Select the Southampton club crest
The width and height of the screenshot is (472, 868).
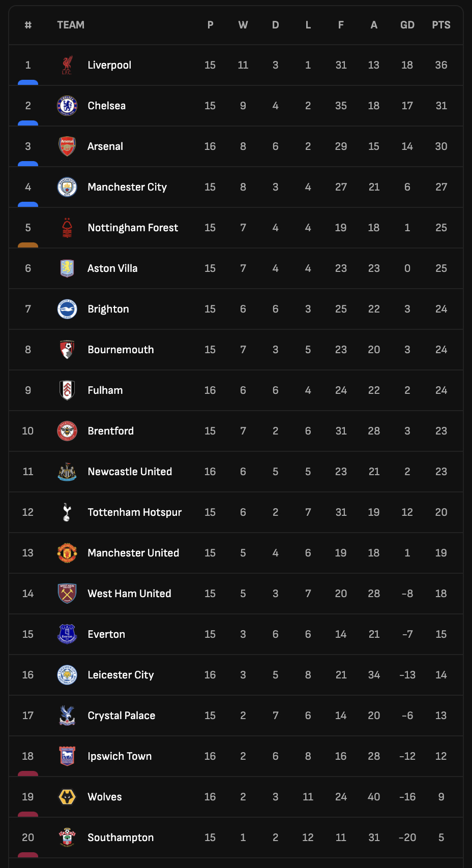point(67,838)
